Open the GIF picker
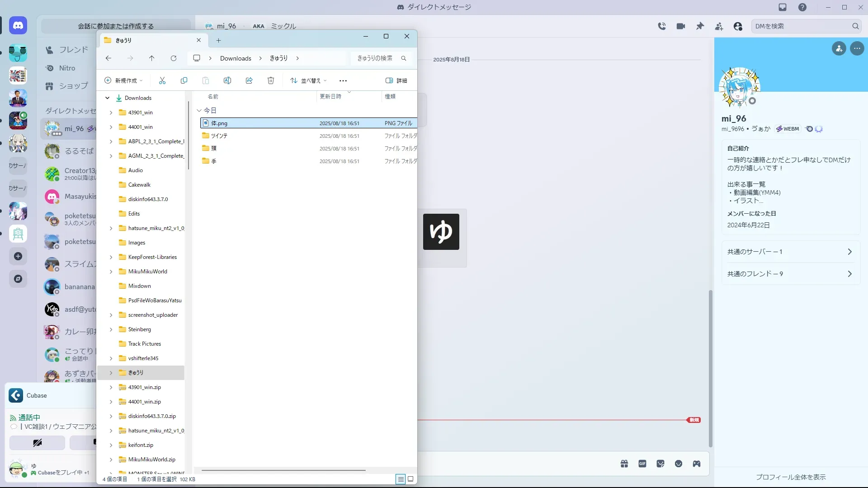 tap(642, 464)
